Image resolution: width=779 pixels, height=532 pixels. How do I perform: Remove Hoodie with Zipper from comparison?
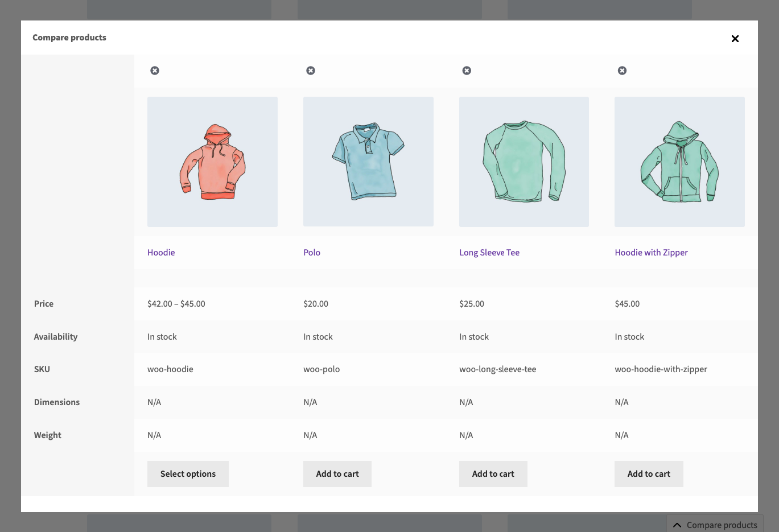tap(622, 71)
